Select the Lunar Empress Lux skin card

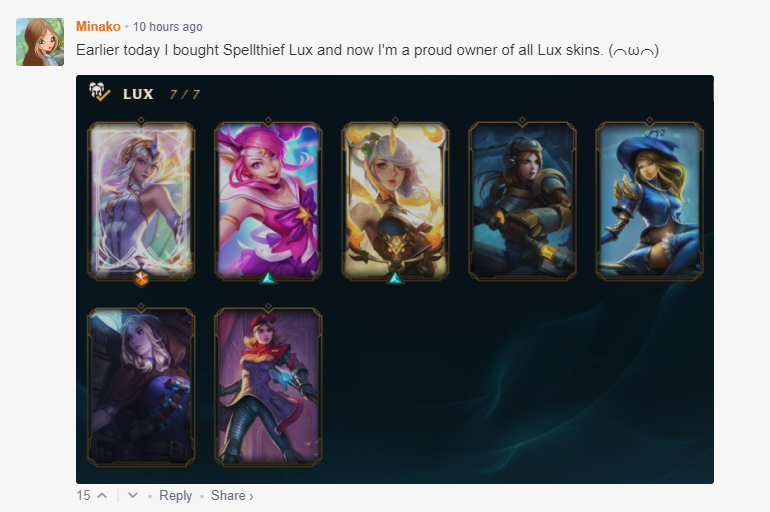(x=395, y=201)
